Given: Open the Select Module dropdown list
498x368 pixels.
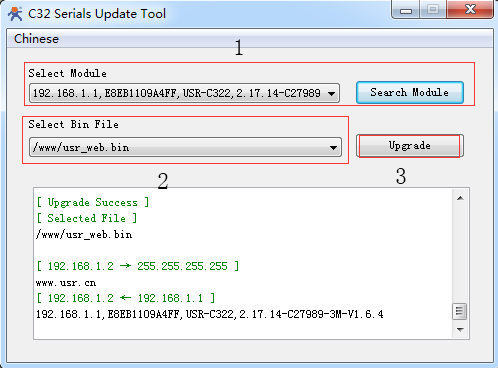Looking at the screenshot, I should pos(184,93).
